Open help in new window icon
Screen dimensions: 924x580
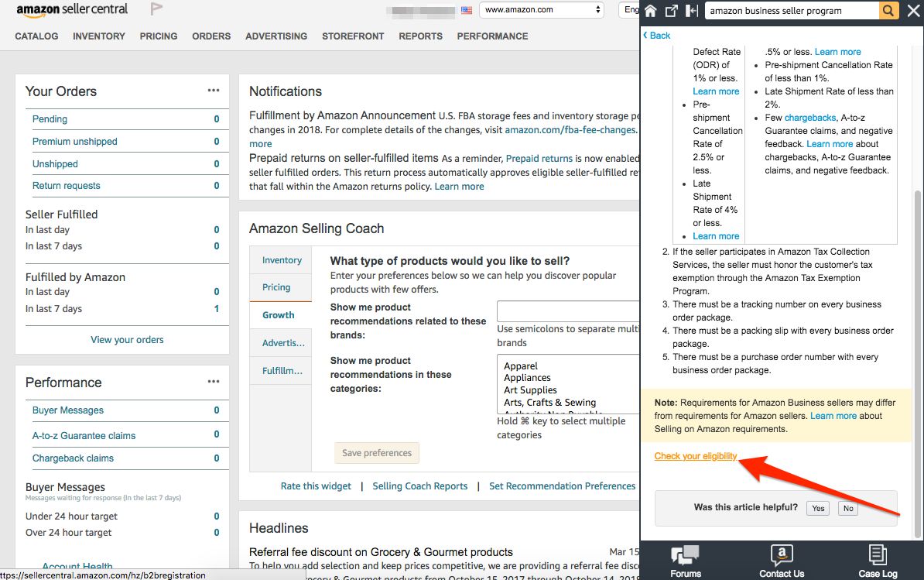coord(672,11)
